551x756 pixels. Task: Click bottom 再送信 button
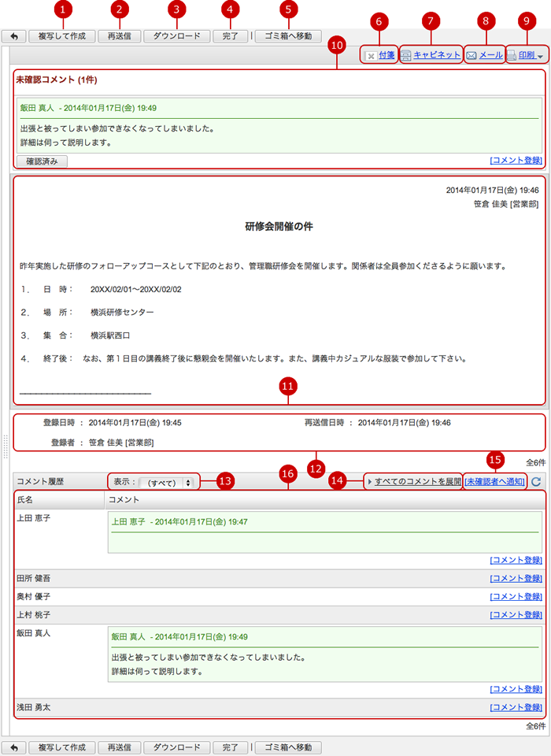pyautogui.click(x=120, y=747)
